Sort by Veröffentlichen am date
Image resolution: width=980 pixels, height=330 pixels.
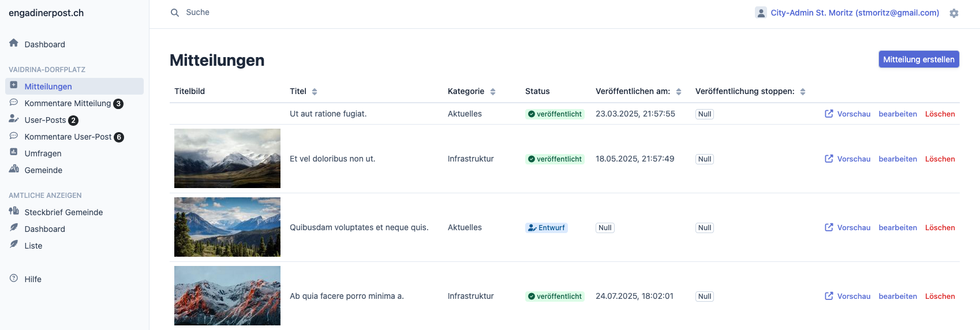tap(679, 92)
